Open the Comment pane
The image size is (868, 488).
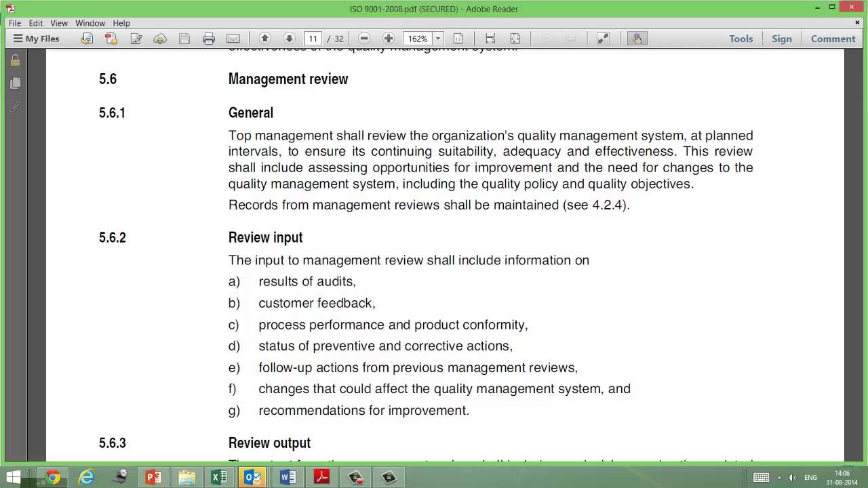[x=833, y=39]
